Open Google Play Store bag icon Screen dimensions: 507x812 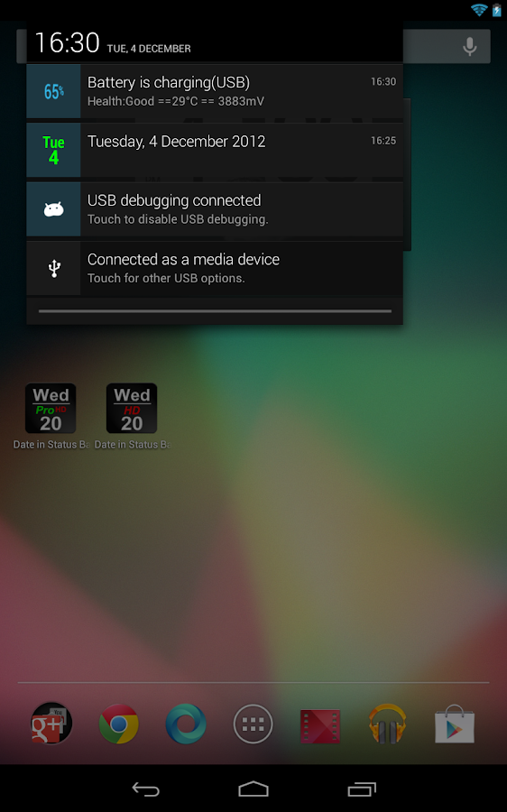coord(454,724)
